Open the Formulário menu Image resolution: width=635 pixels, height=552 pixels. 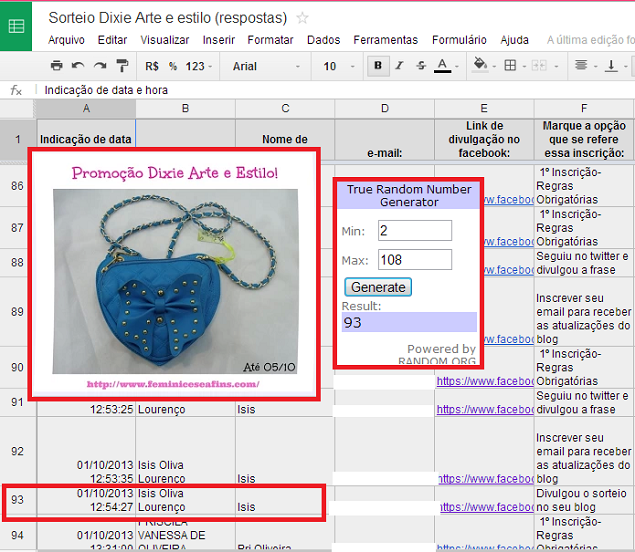pyautogui.click(x=459, y=40)
